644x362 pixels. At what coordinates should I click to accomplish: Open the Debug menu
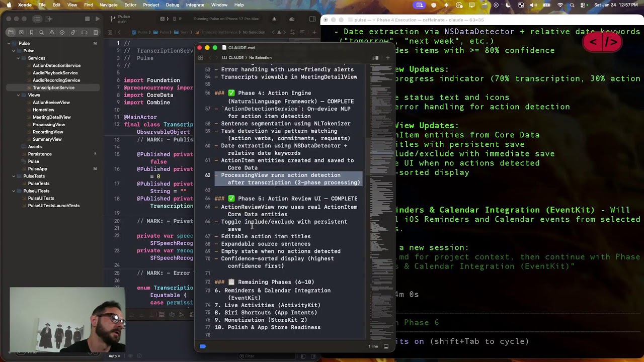pos(173,5)
